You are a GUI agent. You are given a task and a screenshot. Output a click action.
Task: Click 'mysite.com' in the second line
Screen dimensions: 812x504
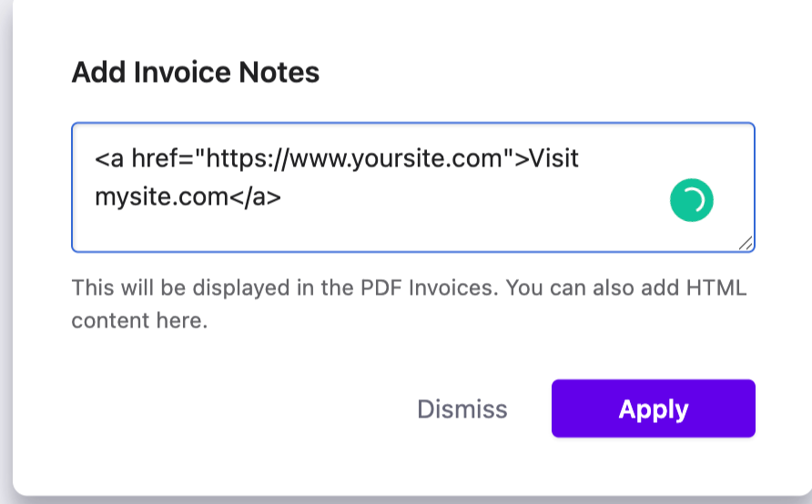pyautogui.click(x=161, y=197)
